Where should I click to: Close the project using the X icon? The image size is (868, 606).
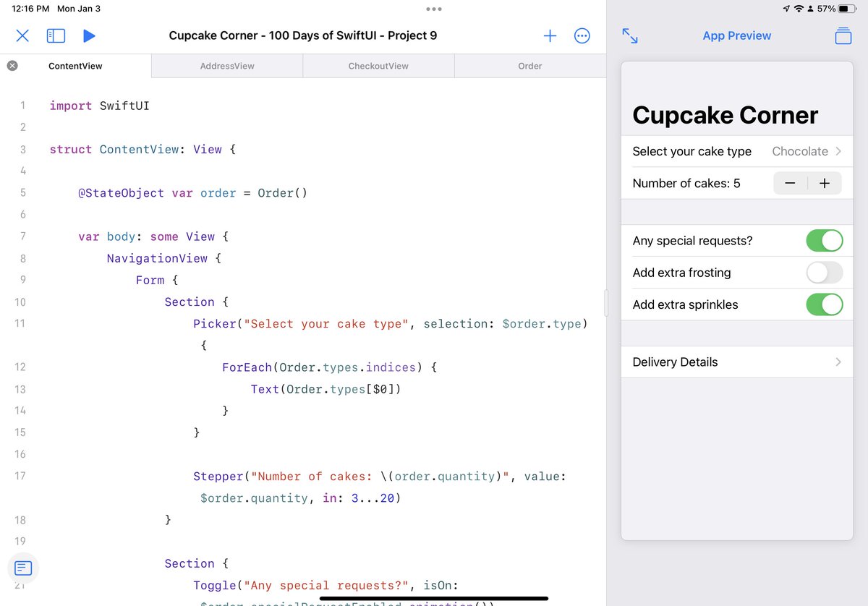click(22, 35)
